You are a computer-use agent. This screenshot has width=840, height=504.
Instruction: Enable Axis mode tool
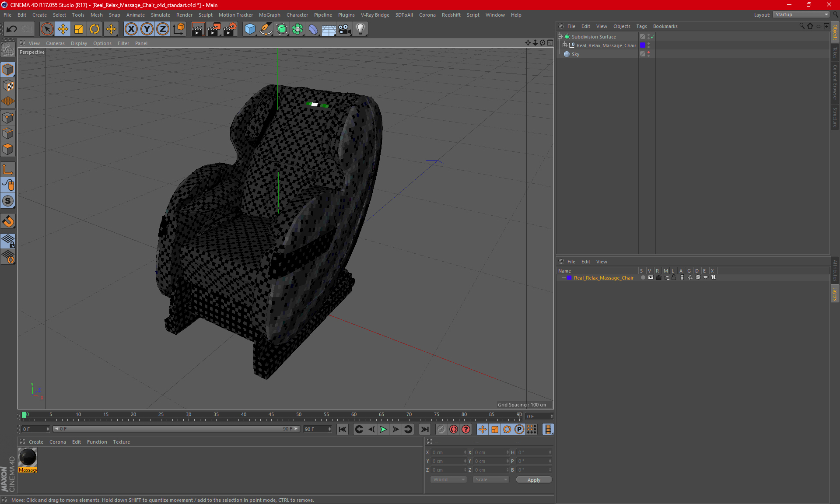click(x=8, y=170)
